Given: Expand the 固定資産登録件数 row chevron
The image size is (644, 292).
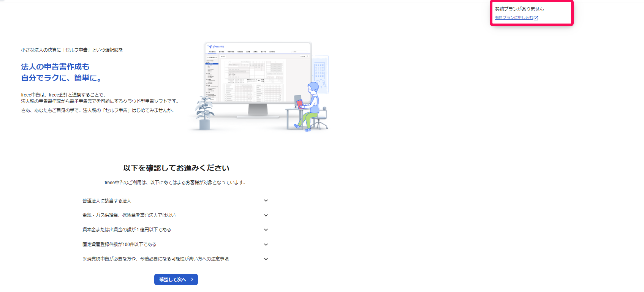Looking at the screenshot, I should click(266, 245).
